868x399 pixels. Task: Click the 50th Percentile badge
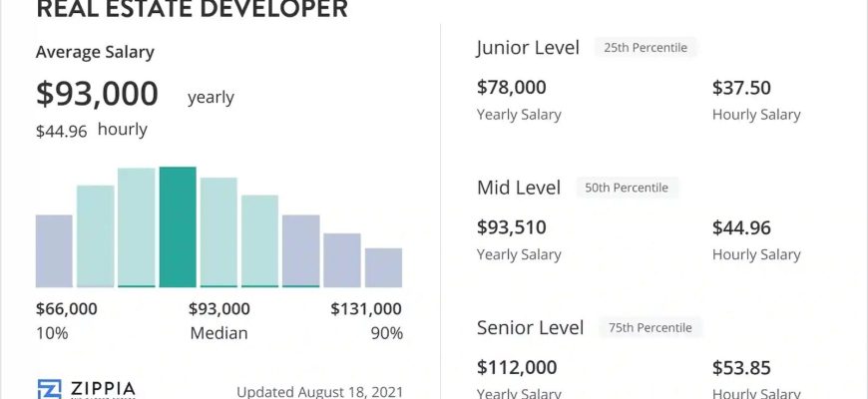pos(627,188)
